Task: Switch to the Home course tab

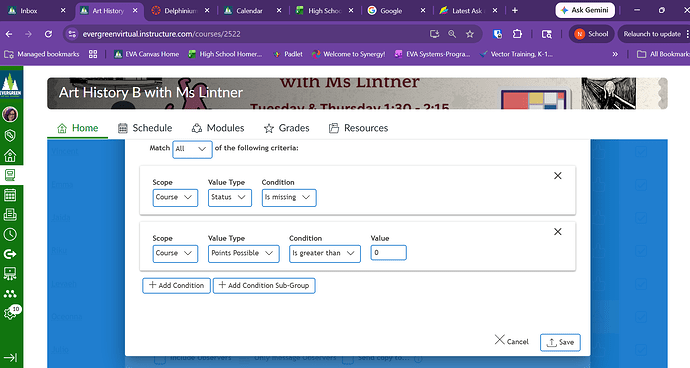Action: [78, 128]
